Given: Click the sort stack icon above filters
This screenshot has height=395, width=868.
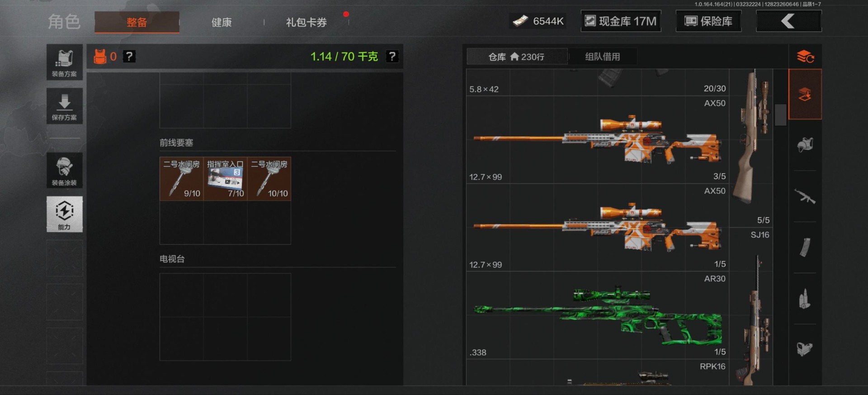Looking at the screenshot, I should pos(805,57).
